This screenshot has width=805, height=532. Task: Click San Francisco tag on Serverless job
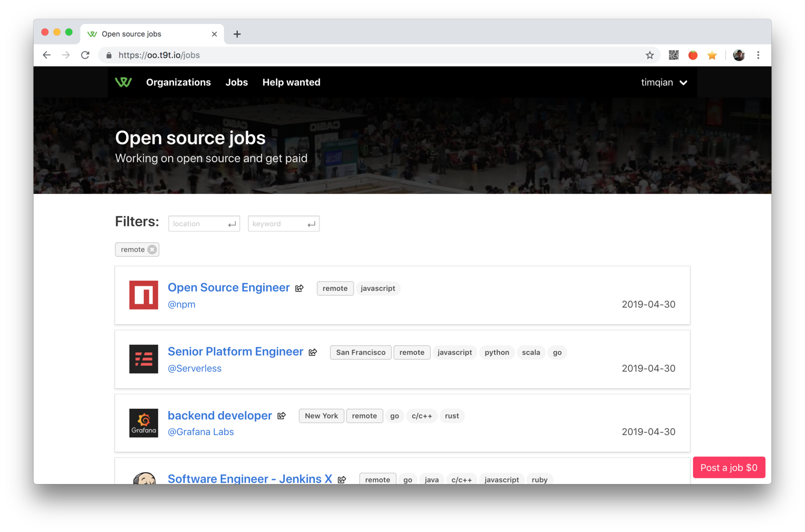[361, 352]
